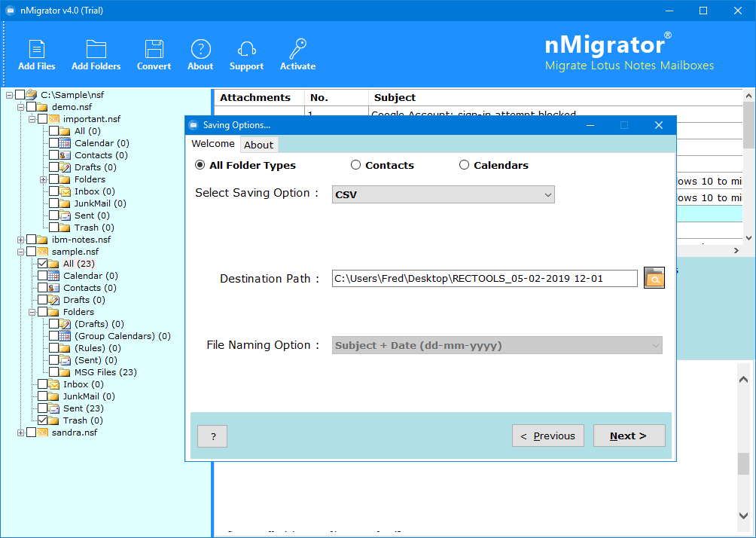Click the Sent icon under important.nsf
Image resolution: width=756 pixels, height=538 pixels.
(x=65, y=216)
